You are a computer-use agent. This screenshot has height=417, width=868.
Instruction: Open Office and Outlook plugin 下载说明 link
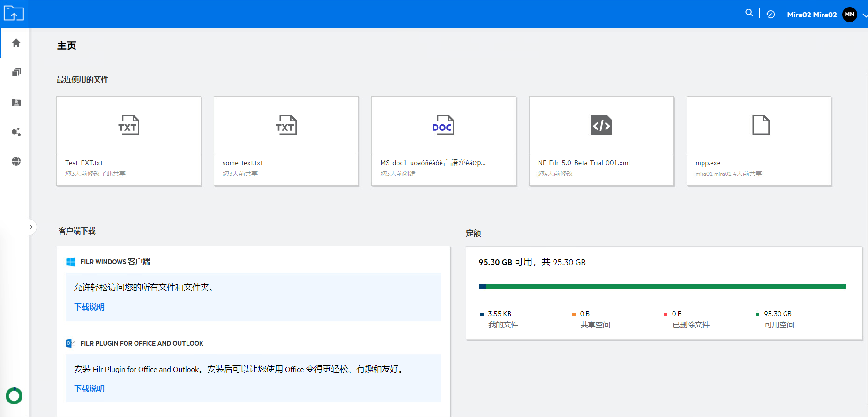pyautogui.click(x=89, y=388)
